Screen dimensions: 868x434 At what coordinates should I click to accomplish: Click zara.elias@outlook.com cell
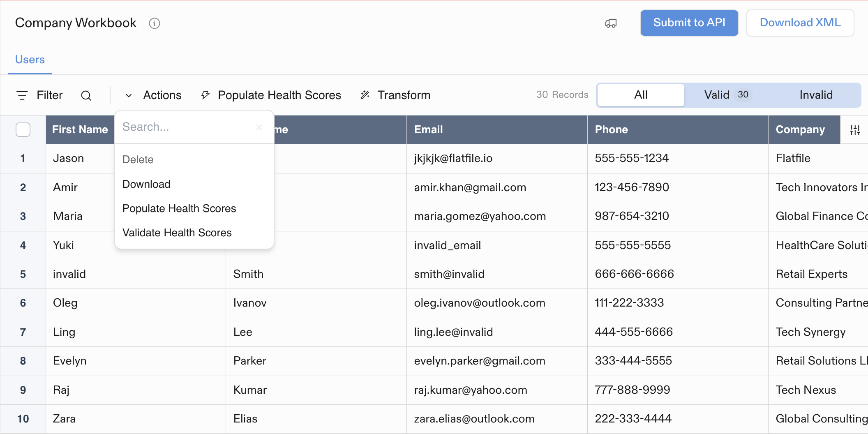[x=497, y=419]
